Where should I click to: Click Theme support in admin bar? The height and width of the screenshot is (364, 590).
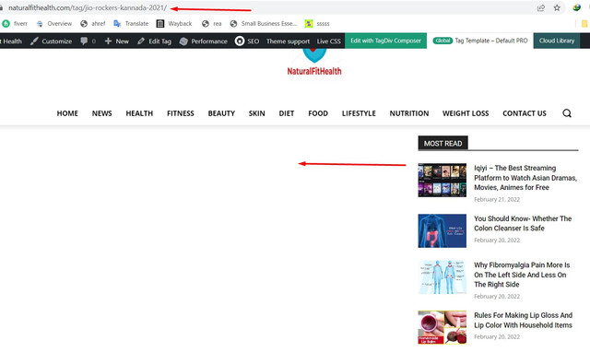(x=288, y=41)
